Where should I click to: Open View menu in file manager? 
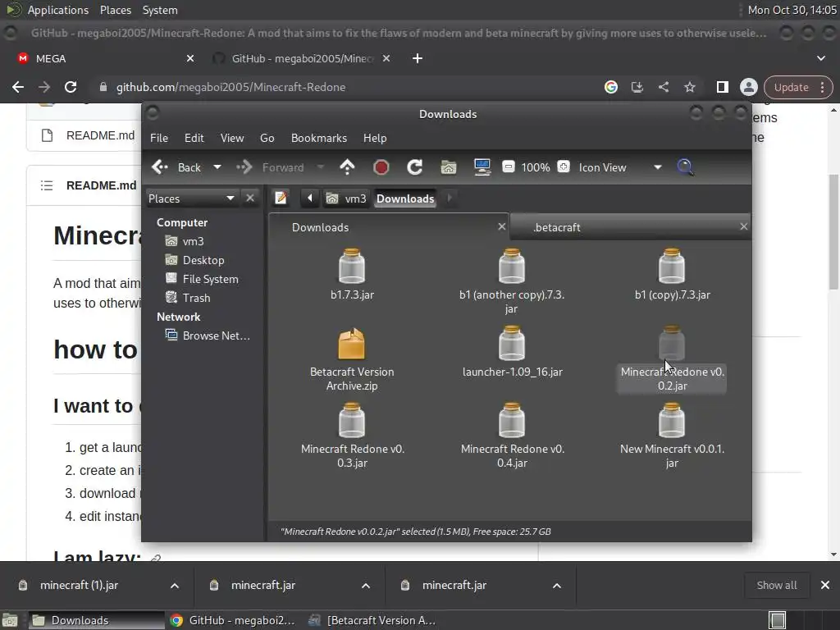point(232,138)
